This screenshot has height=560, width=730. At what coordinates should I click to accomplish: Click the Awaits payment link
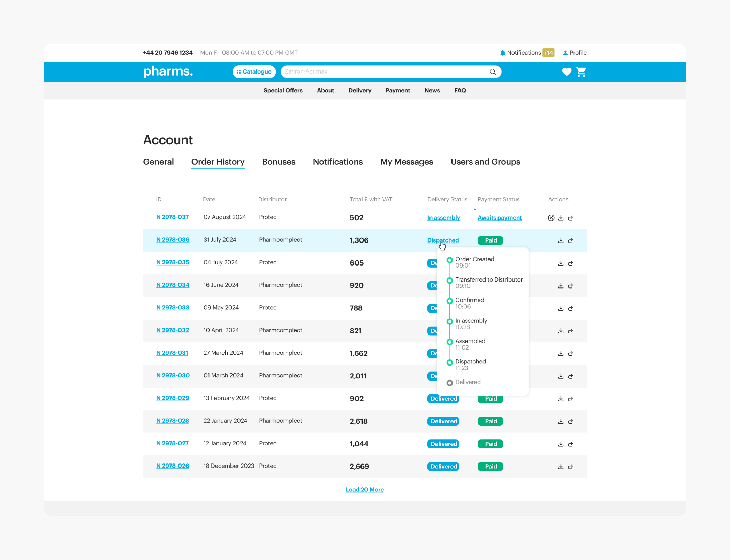click(x=499, y=218)
